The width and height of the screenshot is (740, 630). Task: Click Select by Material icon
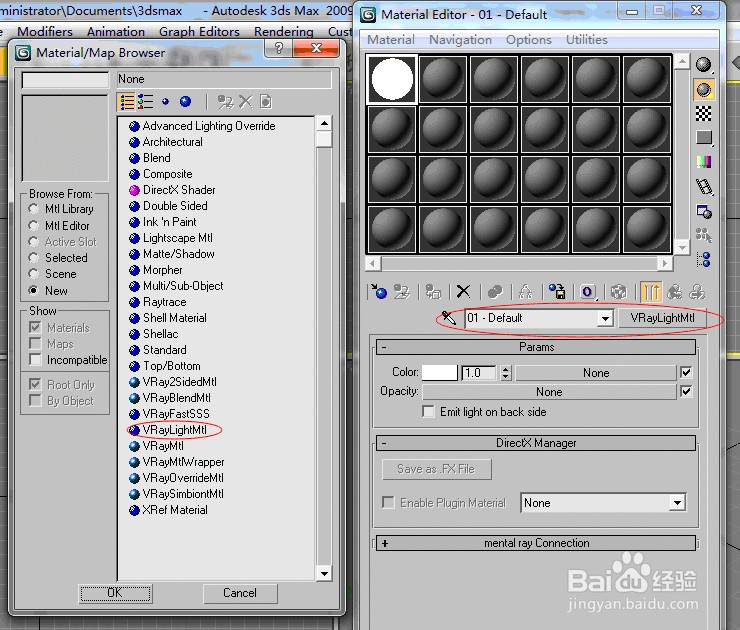click(x=704, y=235)
